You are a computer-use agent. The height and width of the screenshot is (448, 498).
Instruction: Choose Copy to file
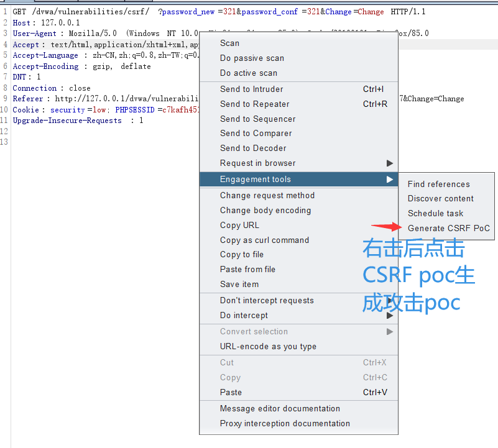(x=298, y=255)
